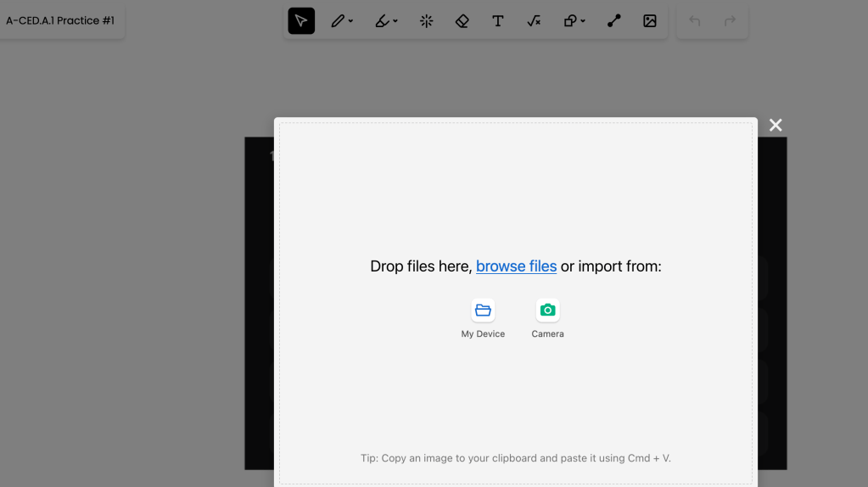Select the Highlighter tool
Image resolution: width=868 pixels, height=487 pixels.
point(383,21)
